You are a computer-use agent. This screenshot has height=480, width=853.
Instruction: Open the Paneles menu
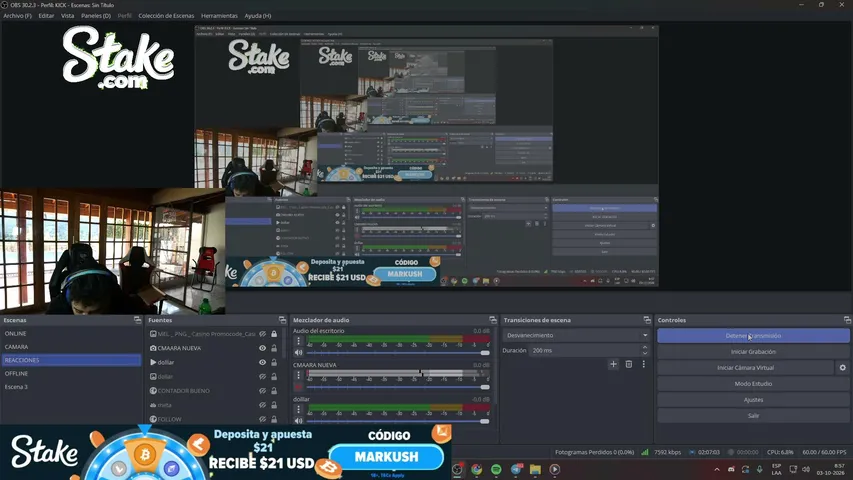pos(96,16)
